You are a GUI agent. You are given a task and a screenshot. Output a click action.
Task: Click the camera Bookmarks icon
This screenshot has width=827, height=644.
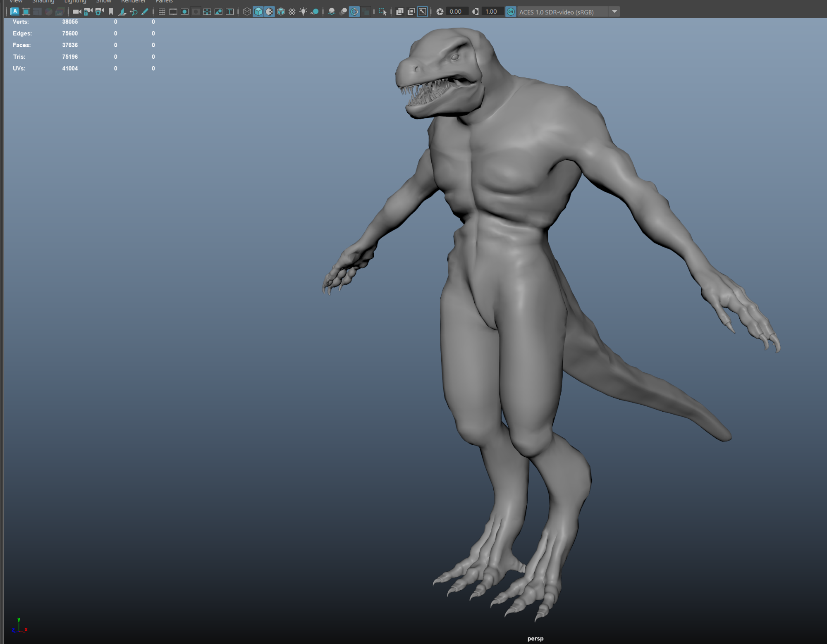pos(111,12)
